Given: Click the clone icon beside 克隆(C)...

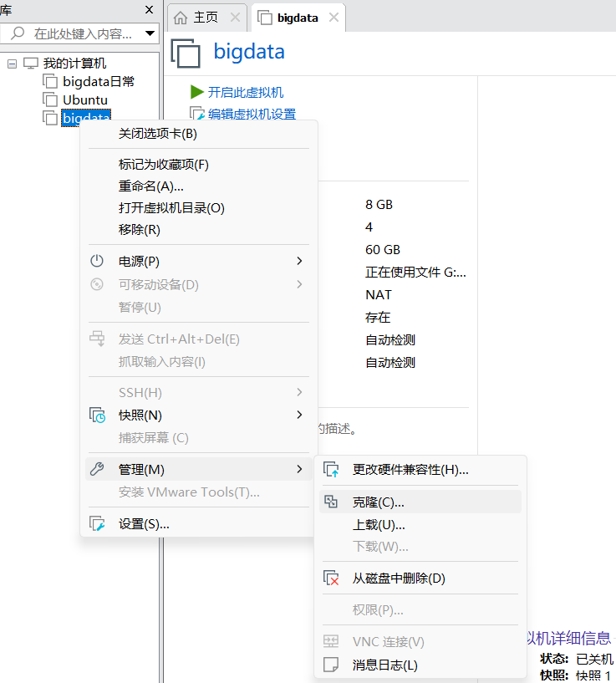Looking at the screenshot, I should coord(331,502).
